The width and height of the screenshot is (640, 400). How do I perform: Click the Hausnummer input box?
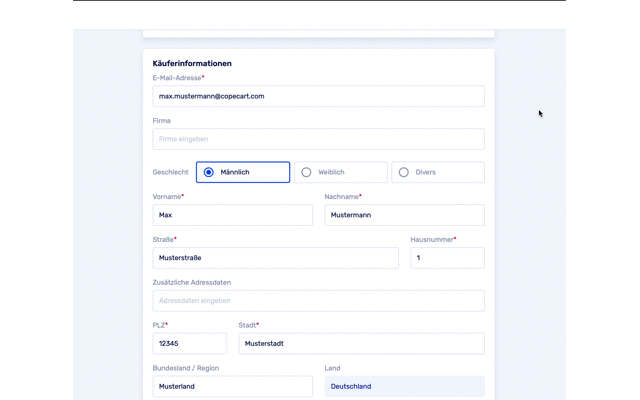447,258
